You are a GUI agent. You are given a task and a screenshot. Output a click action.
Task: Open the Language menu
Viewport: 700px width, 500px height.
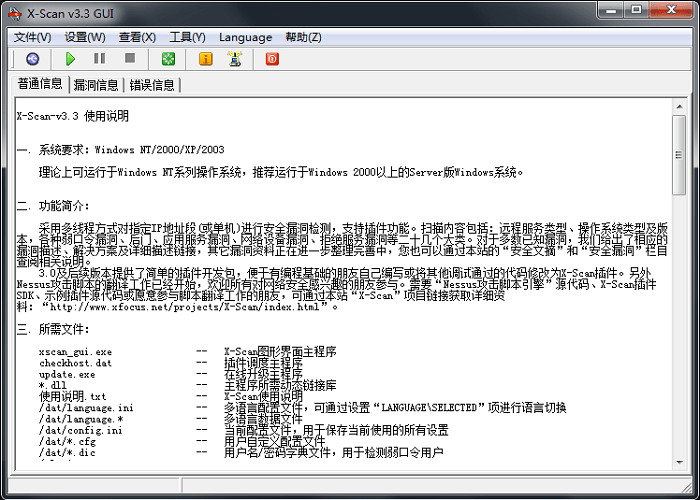[245, 37]
